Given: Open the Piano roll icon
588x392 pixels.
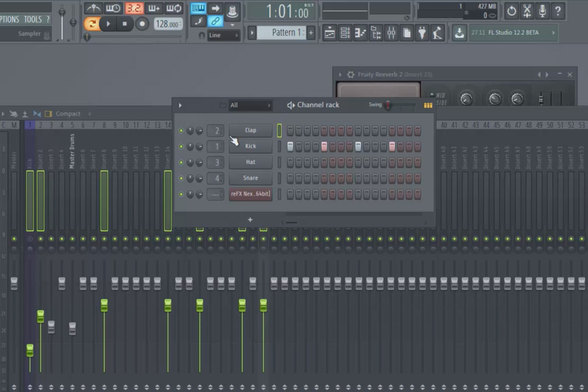Looking at the screenshot, I should 360,33.
